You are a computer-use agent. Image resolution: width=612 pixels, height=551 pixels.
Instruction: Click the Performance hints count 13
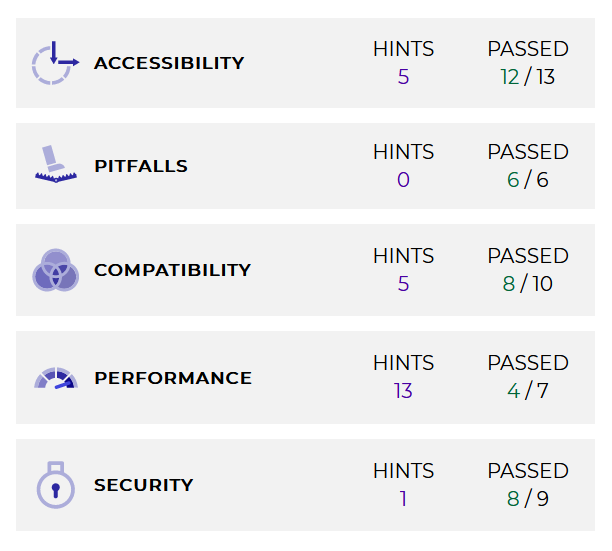(x=403, y=391)
